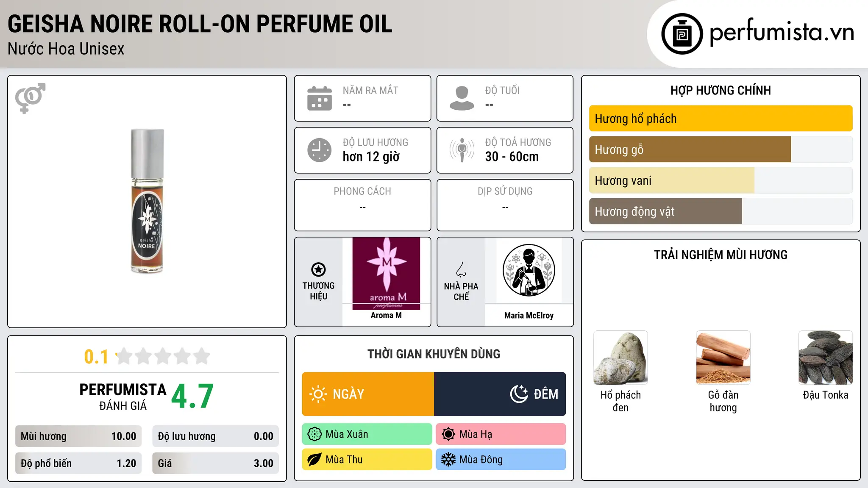Screen dimensions: 868x488
Task: Click the Maria McElroy perfumer name link
Action: 529,316
